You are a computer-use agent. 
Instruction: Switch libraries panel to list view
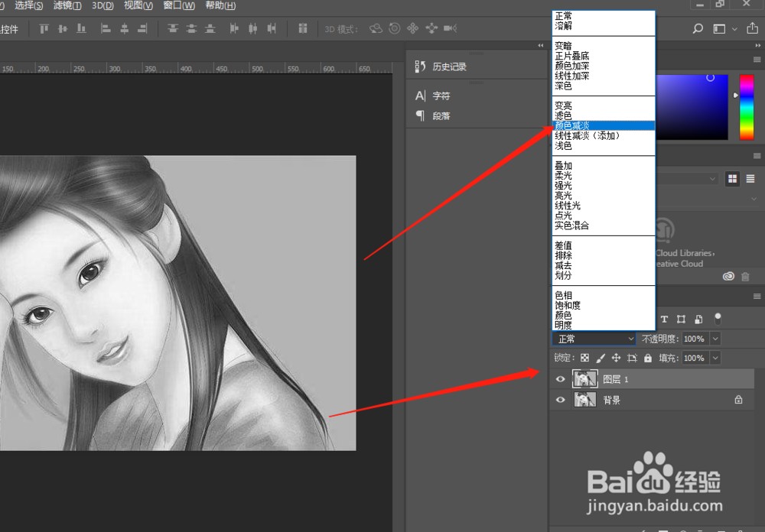750,179
